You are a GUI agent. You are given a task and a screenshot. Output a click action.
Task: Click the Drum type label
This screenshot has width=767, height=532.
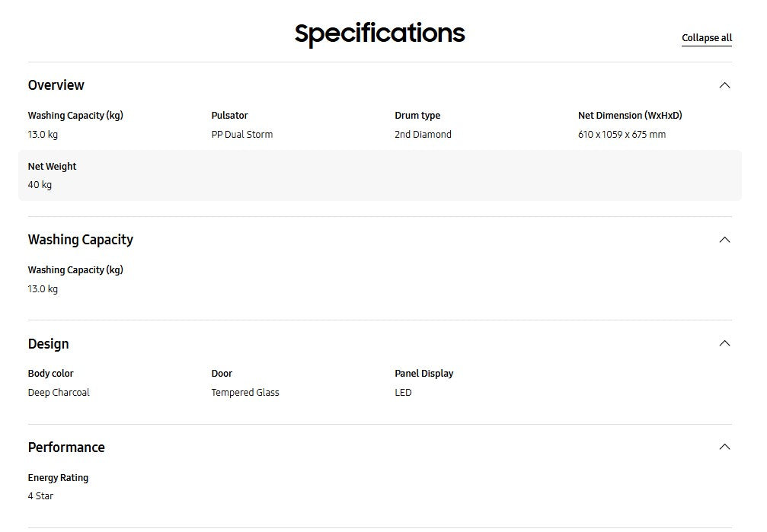pyautogui.click(x=417, y=116)
